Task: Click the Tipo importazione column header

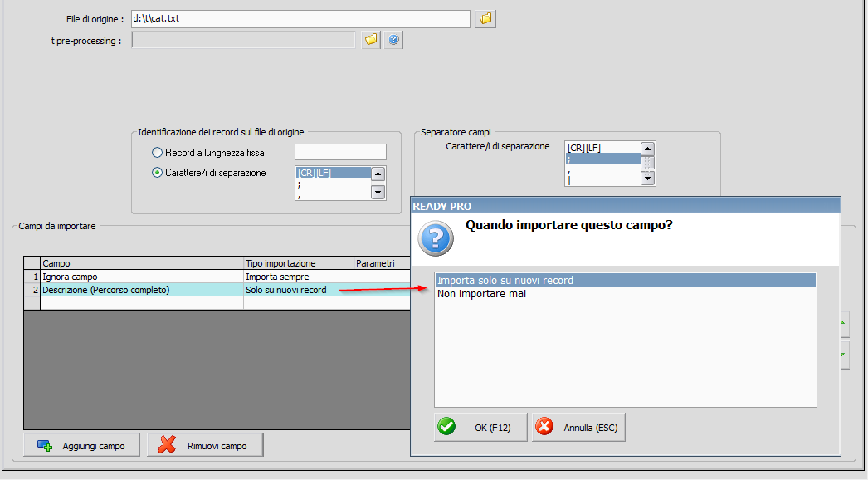Action: [299, 263]
